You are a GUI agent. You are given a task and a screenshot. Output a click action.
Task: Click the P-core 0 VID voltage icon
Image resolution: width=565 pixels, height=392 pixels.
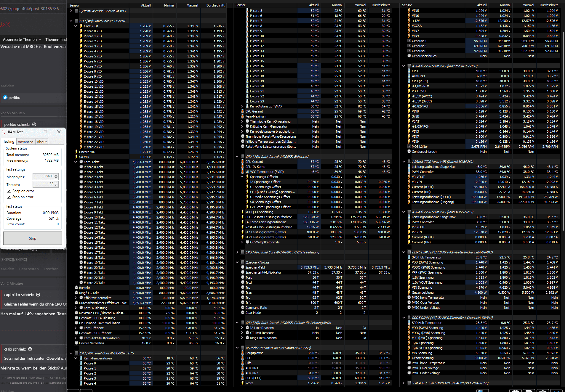click(81, 31)
